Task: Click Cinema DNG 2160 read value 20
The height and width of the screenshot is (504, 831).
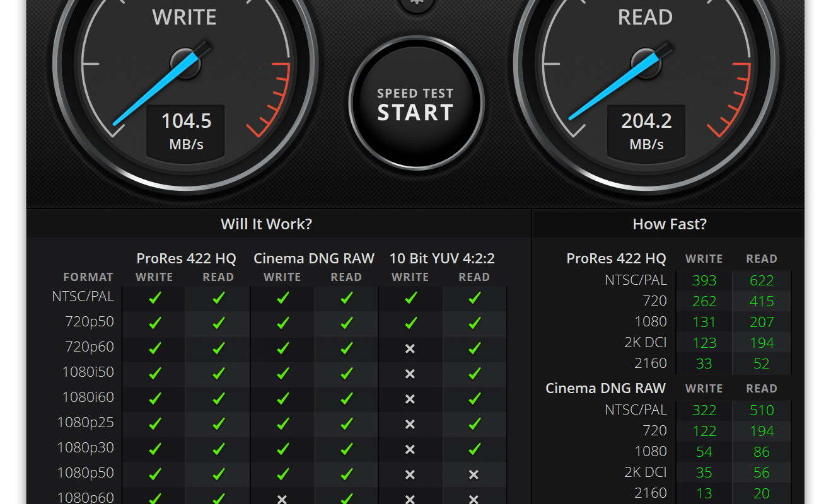Action: (x=762, y=494)
